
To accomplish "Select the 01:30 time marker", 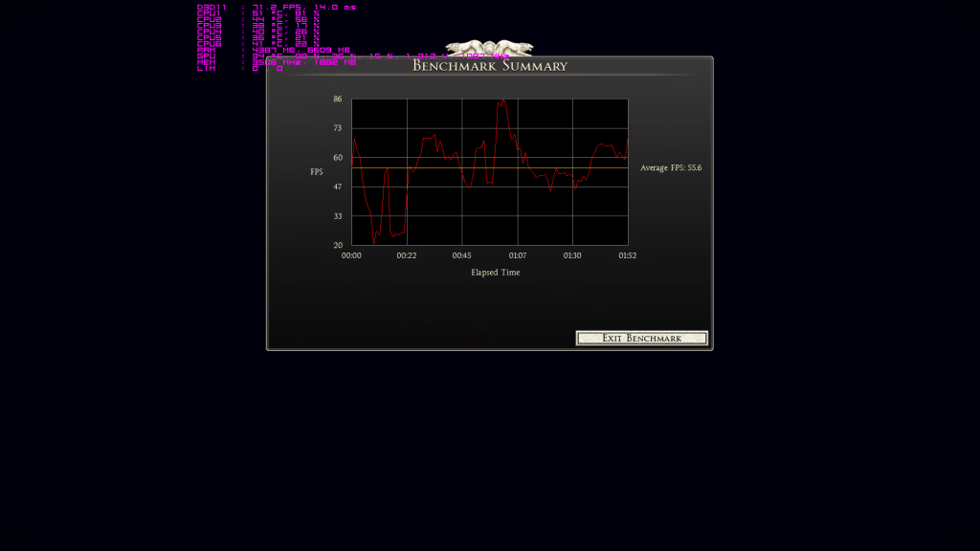I will click(572, 256).
